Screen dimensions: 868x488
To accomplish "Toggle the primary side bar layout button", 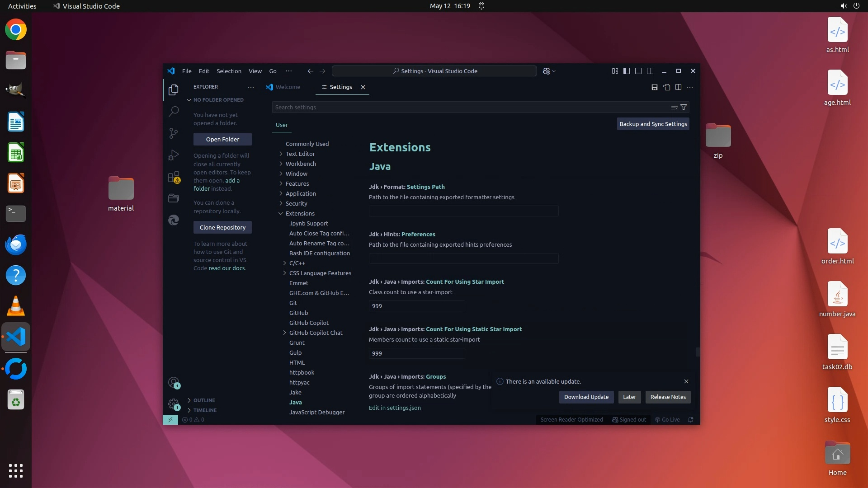I will [x=627, y=71].
